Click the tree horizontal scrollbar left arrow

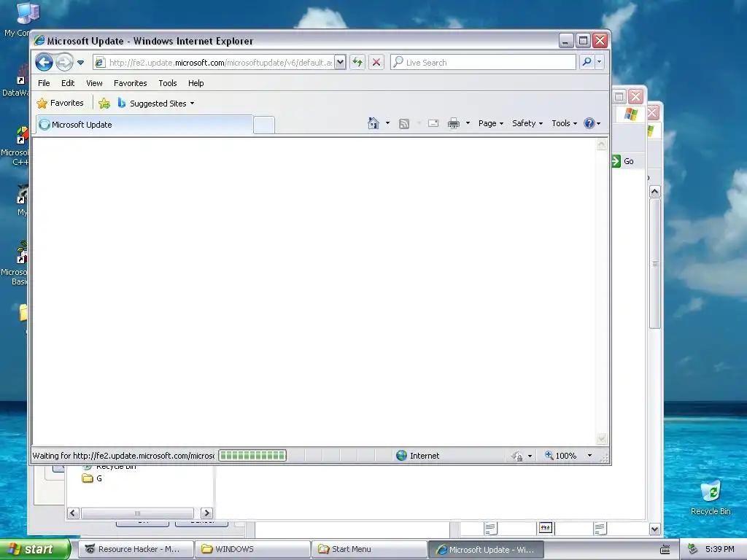pos(73,513)
